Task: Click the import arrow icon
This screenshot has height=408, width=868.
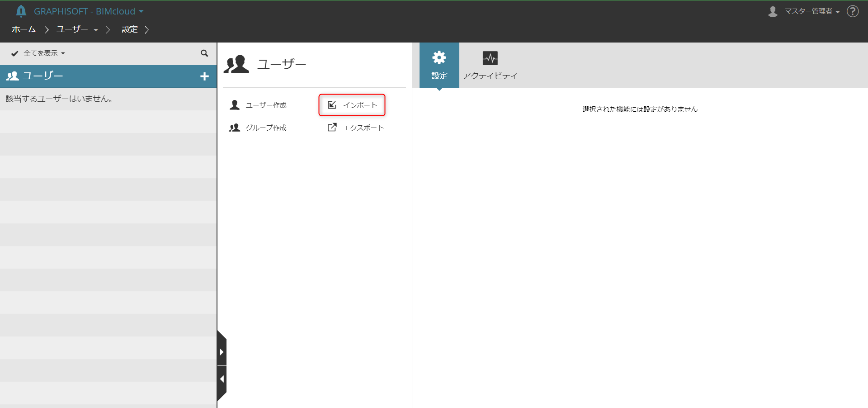Action: click(332, 105)
